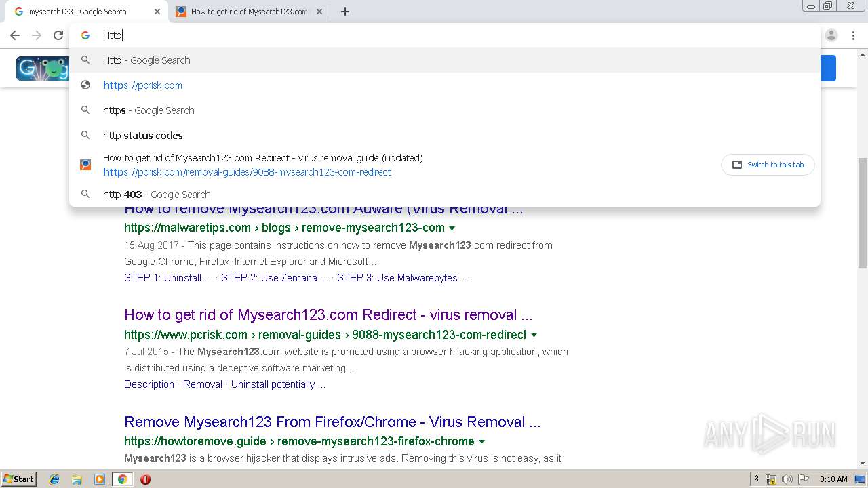Click the volume speaker tray icon
Image resolution: width=868 pixels, height=488 pixels.
click(x=787, y=479)
